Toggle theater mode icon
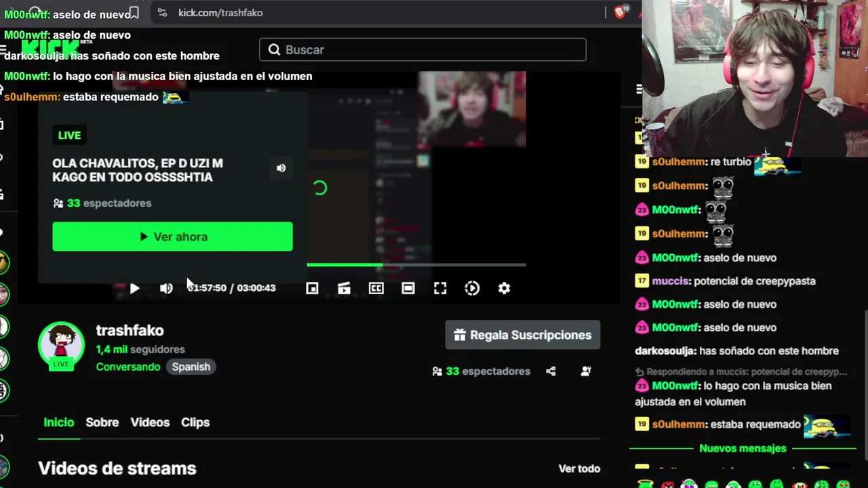Image resolution: width=868 pixels, height=488 pixels. point(408,288)
